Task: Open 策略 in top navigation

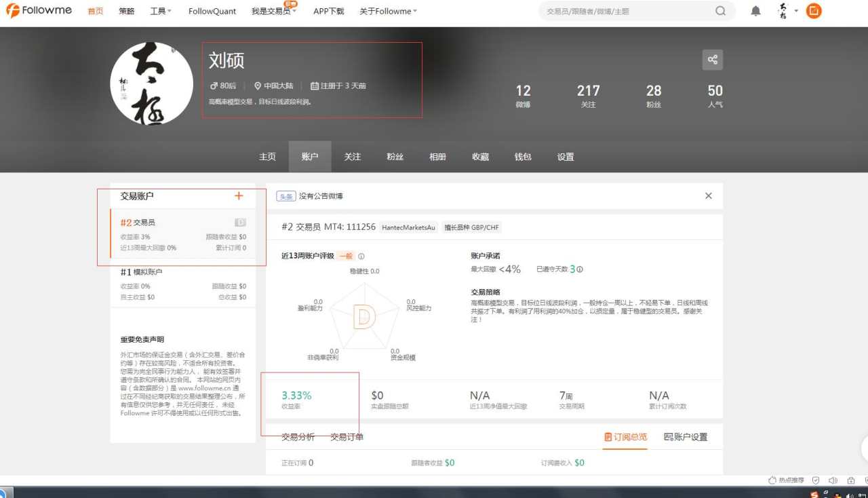Action: [x=127, y=12]
